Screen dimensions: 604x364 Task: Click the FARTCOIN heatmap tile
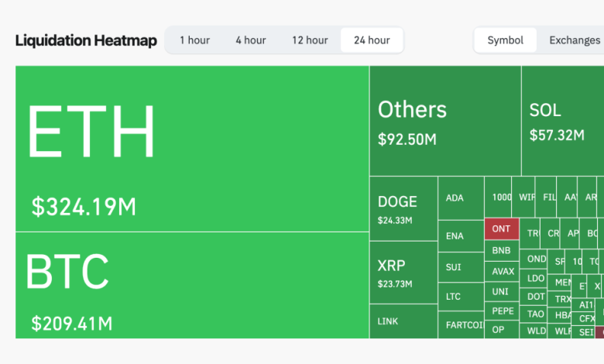(461, 325)
